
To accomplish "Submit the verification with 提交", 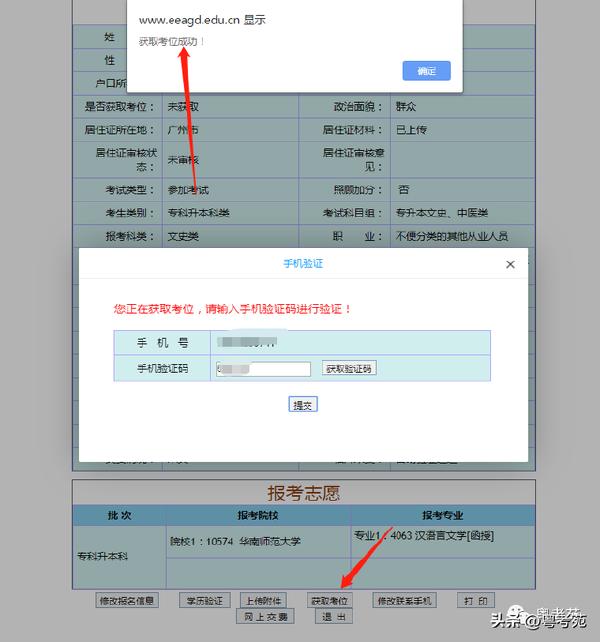I will (x=303, y=405).
